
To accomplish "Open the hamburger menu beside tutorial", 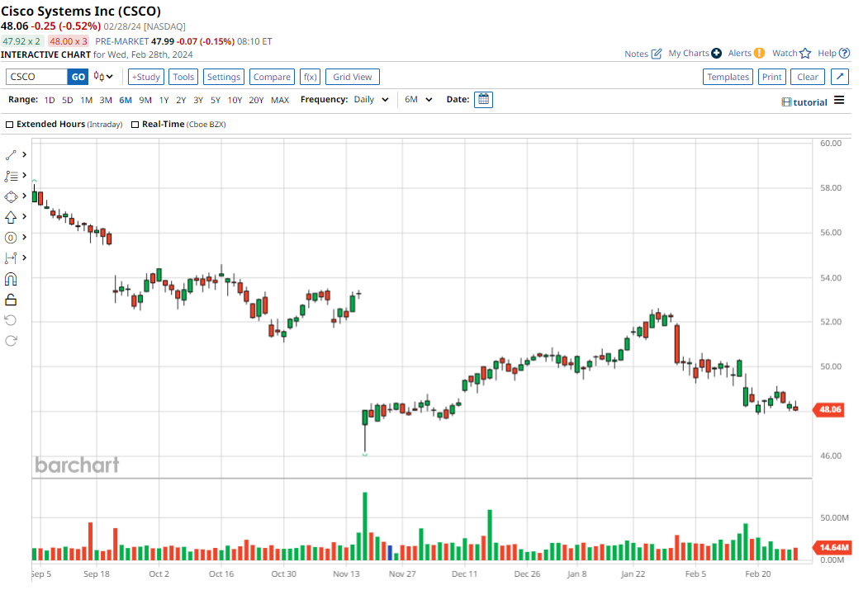I will 839,101.
